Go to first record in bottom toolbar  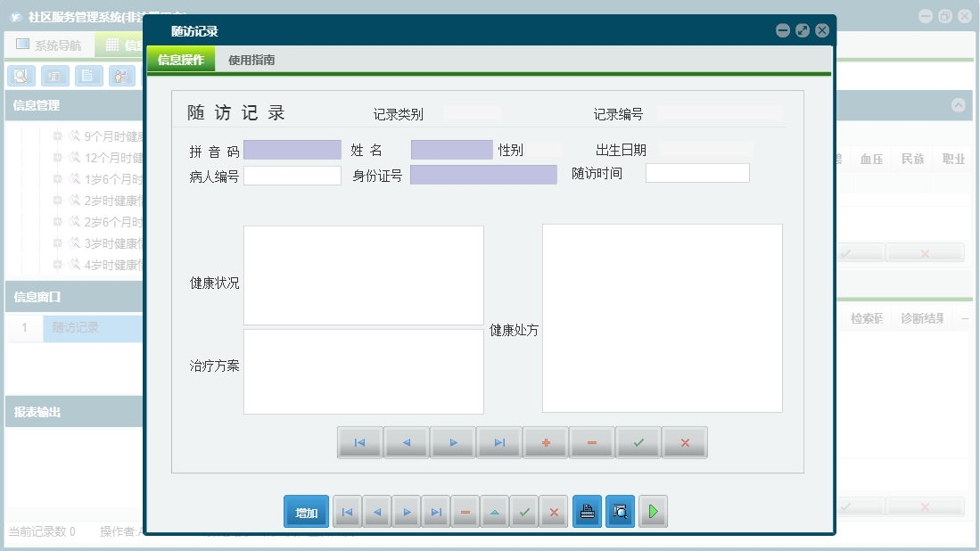click(348, 513)
